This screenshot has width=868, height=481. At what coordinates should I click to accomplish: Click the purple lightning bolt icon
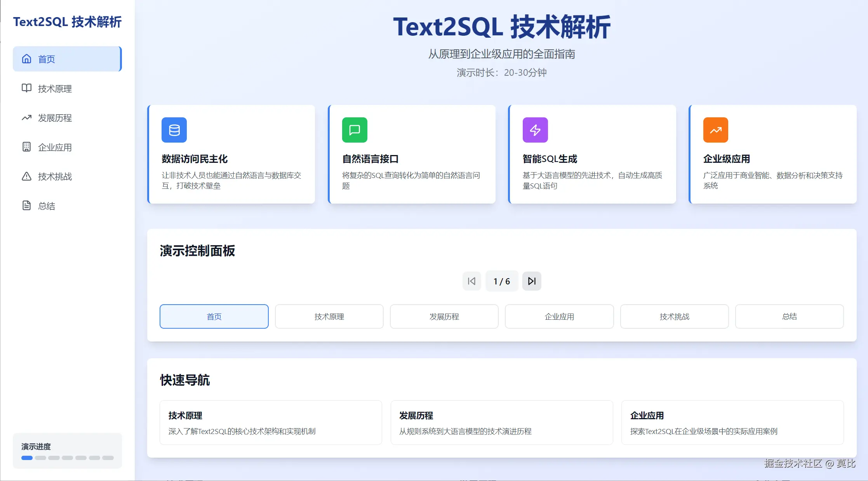pyautogui.click(x=535, y=130)
